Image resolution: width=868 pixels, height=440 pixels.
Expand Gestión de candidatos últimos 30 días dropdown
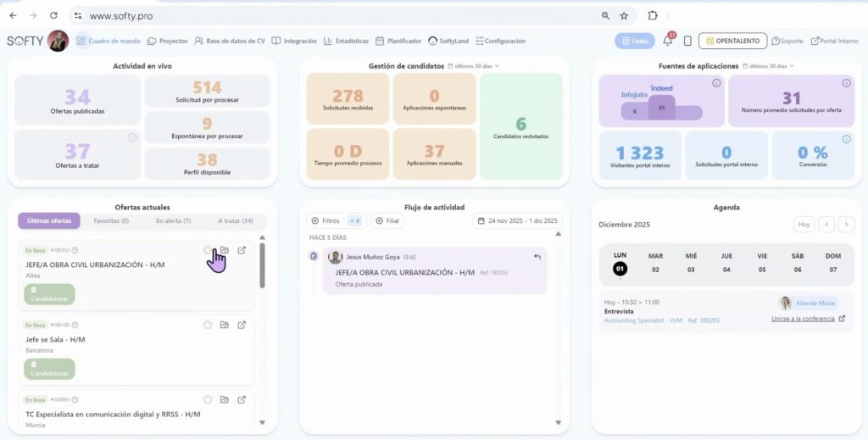coord(473,66)
